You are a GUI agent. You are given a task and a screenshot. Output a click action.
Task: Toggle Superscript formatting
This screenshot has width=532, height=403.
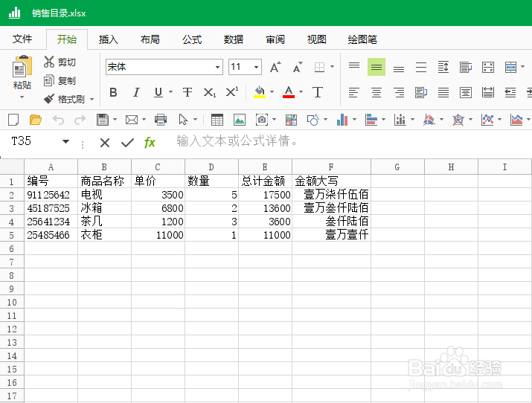point(232,92)
